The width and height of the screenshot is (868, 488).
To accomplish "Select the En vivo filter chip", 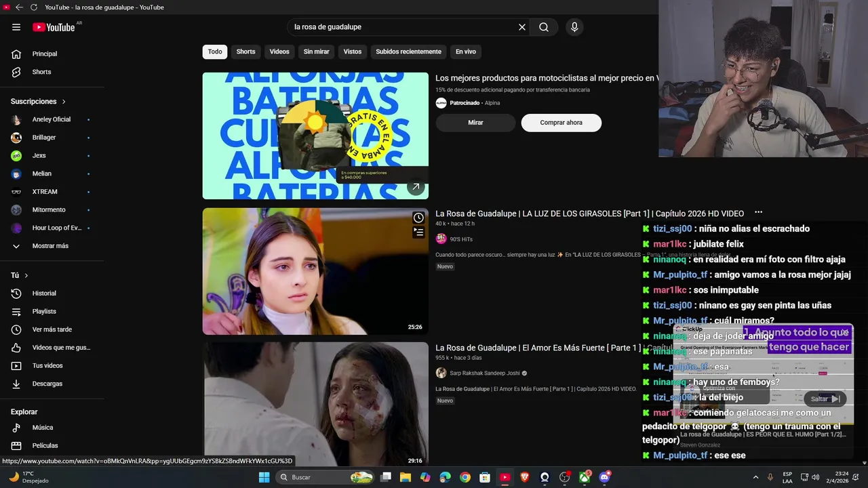I will (x=465, y=52).
